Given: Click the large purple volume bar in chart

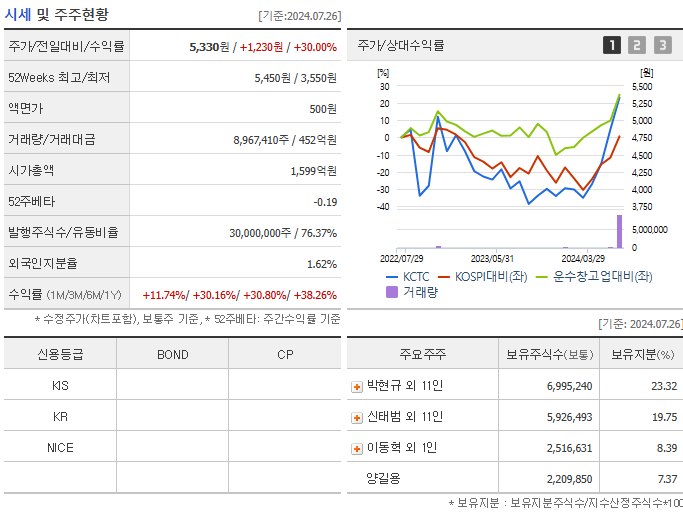Looking at the screenshot, I should click(x=619, y=231).
